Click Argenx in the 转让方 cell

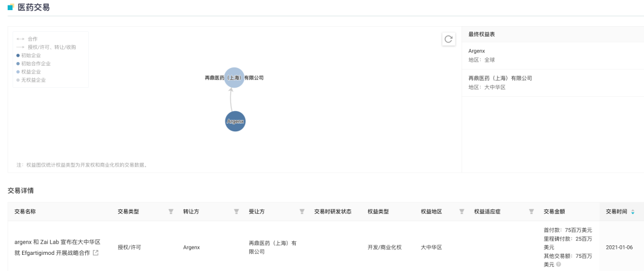pyautogui.click(x=191, y=248)
